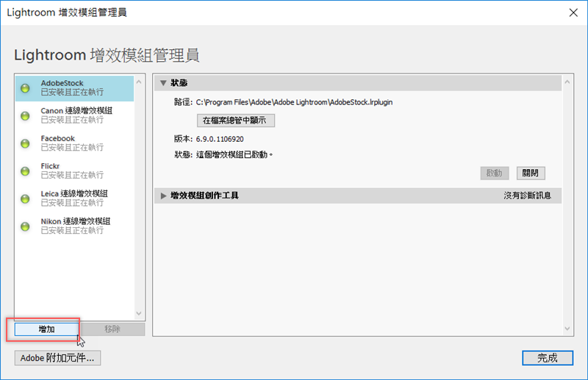This screenshot has width=588, height=380.
Task: Select the Flickr plugin entry
Action: pos(75,171)
